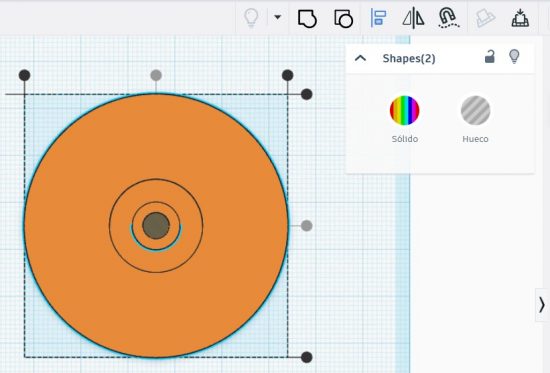Screen dimensions: 550x373
Task: Click the bottom-right black corner handle
Action: pos(307,357)
